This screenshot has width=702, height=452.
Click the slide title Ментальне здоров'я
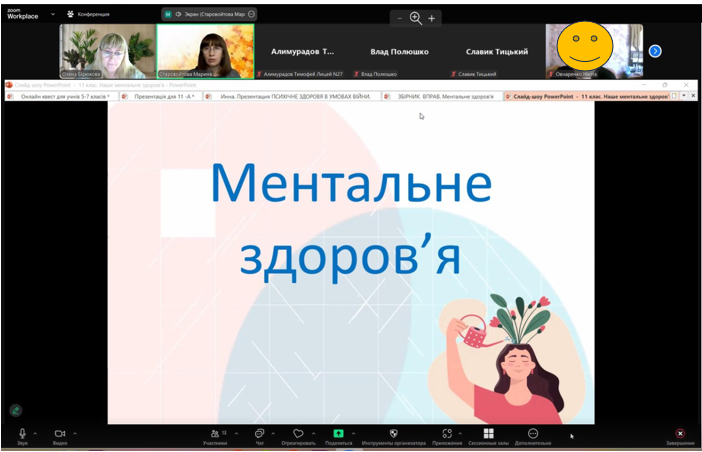point(351,221)
